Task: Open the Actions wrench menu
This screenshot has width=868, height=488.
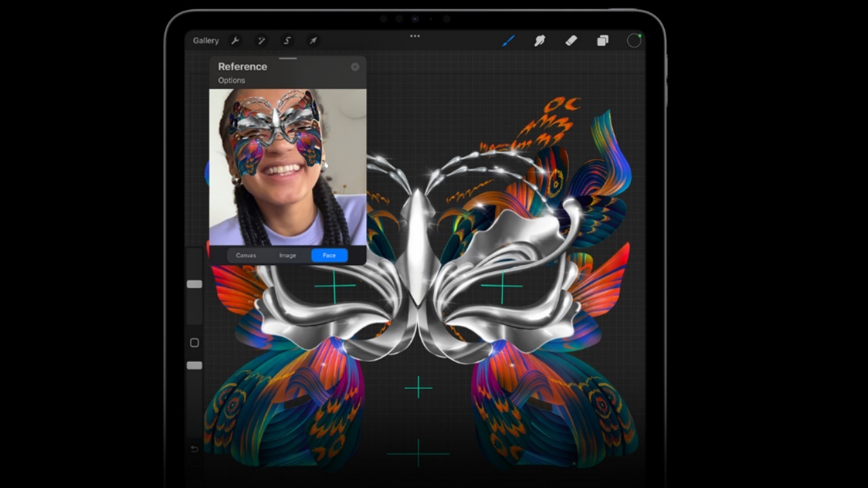Action: click(235, 41)
